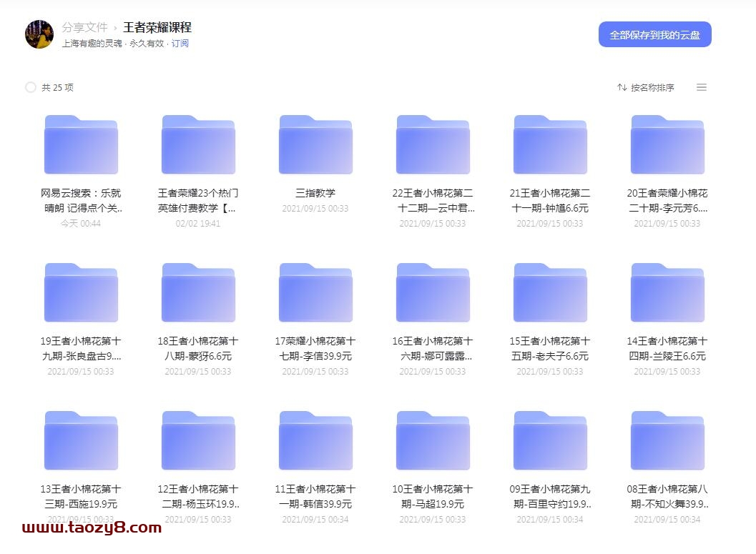Click folder name 09王者小棉花第九期-百里守约
Image resolution: width=756 pixels, height=554 pixels.
tap(550, 496)
